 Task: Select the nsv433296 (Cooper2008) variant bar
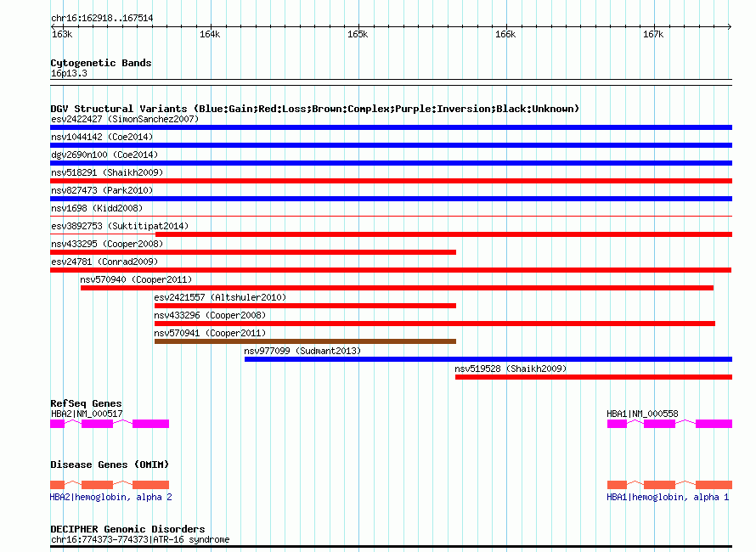click(434, 324)
